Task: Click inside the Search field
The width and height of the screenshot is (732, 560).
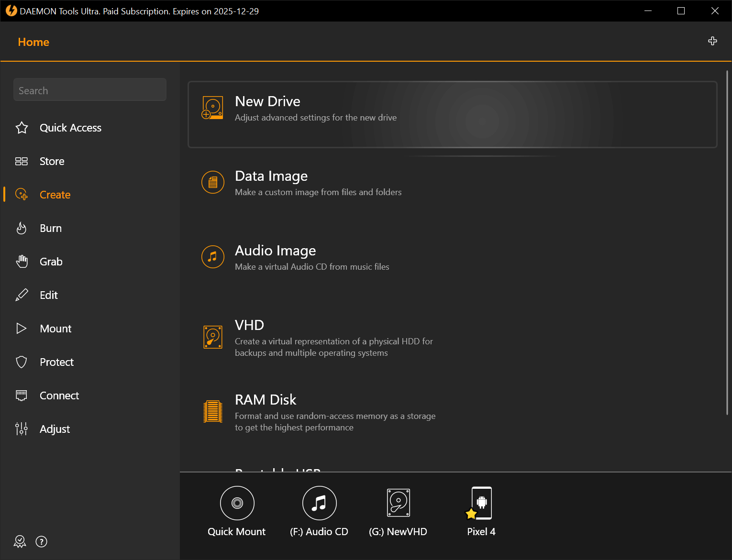Action: coord(89,90)
